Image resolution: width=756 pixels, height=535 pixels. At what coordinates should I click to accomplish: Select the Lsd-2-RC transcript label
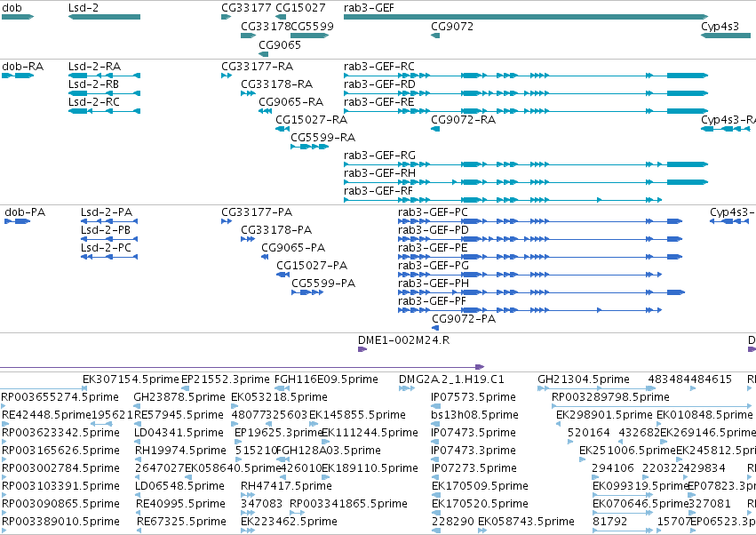point(94,102)
